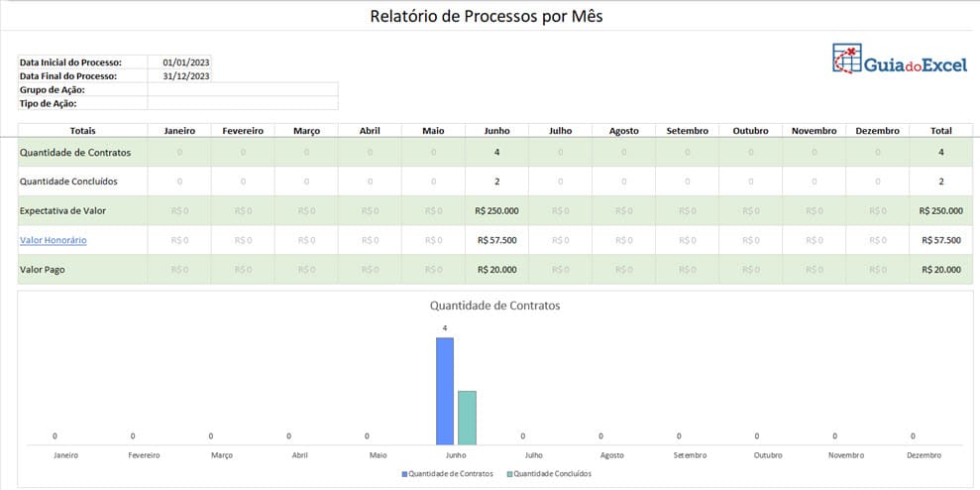This screenshot has height=490, width=980.
Task: Select the Janeiro column header
Action: coord(179,131)
